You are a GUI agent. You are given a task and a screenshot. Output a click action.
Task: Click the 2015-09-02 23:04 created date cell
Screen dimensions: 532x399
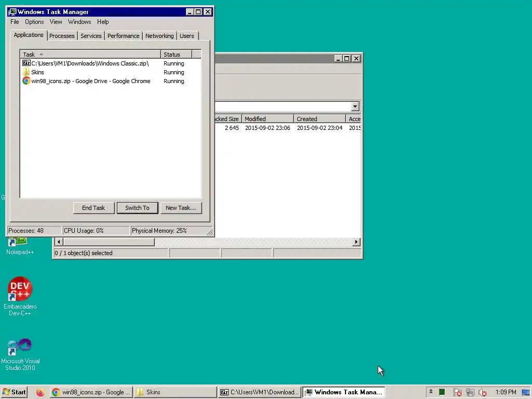click(x=320, y=128)
